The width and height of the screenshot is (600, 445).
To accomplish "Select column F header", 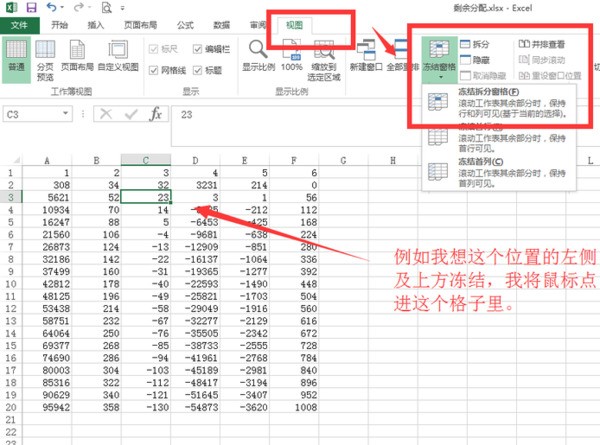I will [x=294, y=160].
